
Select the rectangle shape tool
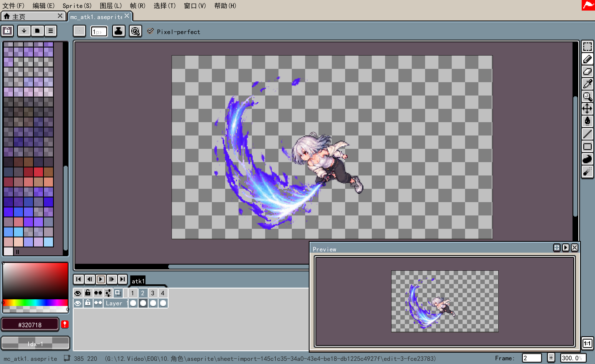(587, 146)
